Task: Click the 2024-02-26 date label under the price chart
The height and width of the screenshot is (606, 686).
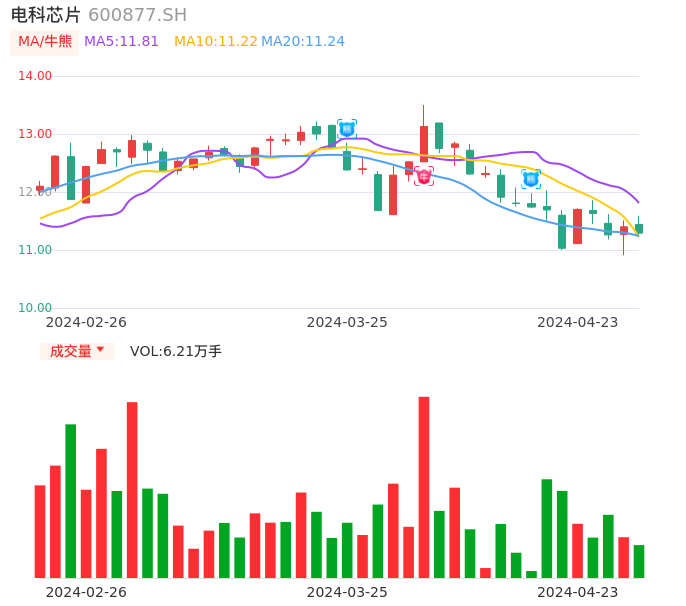Action: [86, 322]
